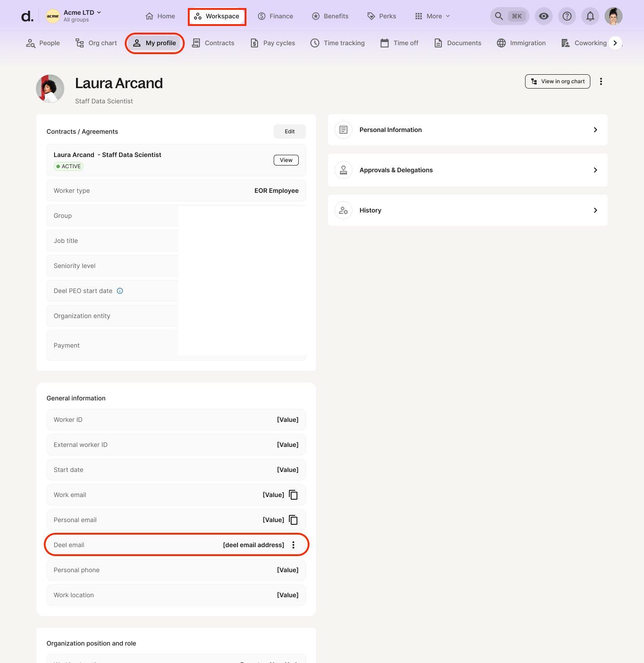Click the eye preview icon in top bar
644x663 pixels.
coord(543,16)
